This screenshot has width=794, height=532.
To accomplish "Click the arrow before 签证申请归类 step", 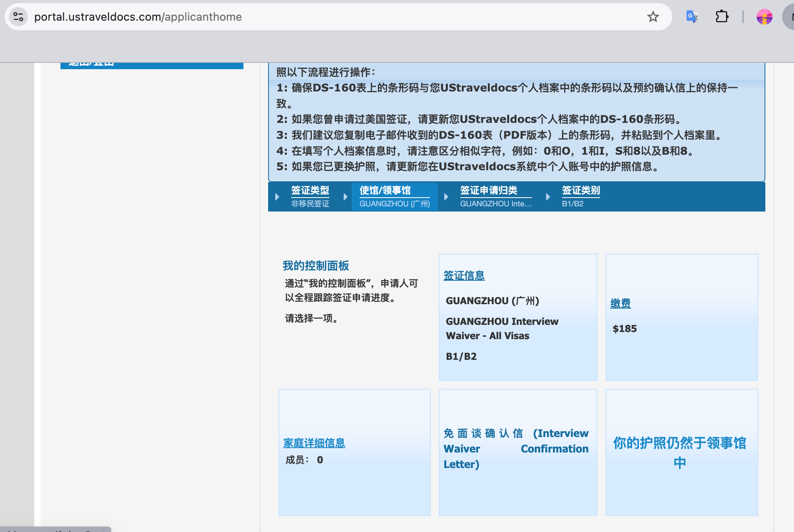I will pos(446,197).
